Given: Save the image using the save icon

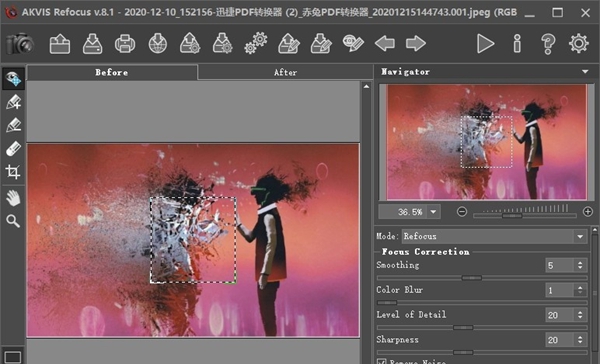Looking at the screenshot, I should point(93,44).
